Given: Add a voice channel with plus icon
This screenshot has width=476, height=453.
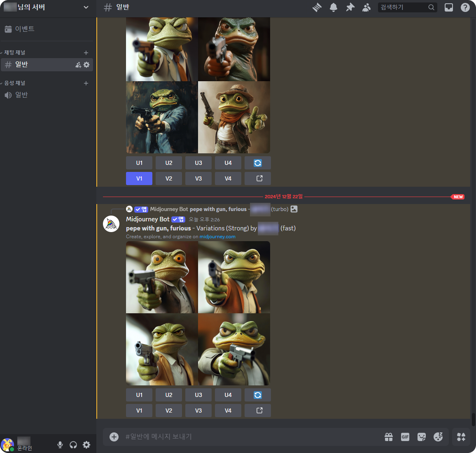Looking at the screenshot, I should (x=86, y=83).
